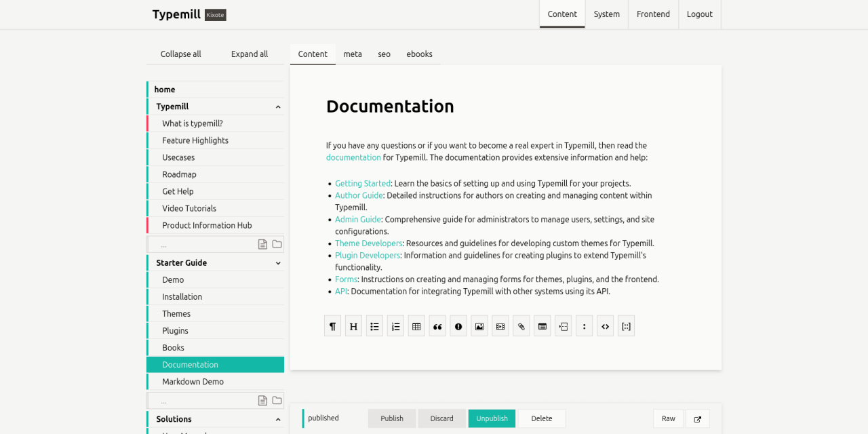
Task: Toggle the Solutions section chevron
Action: (278, 420)
